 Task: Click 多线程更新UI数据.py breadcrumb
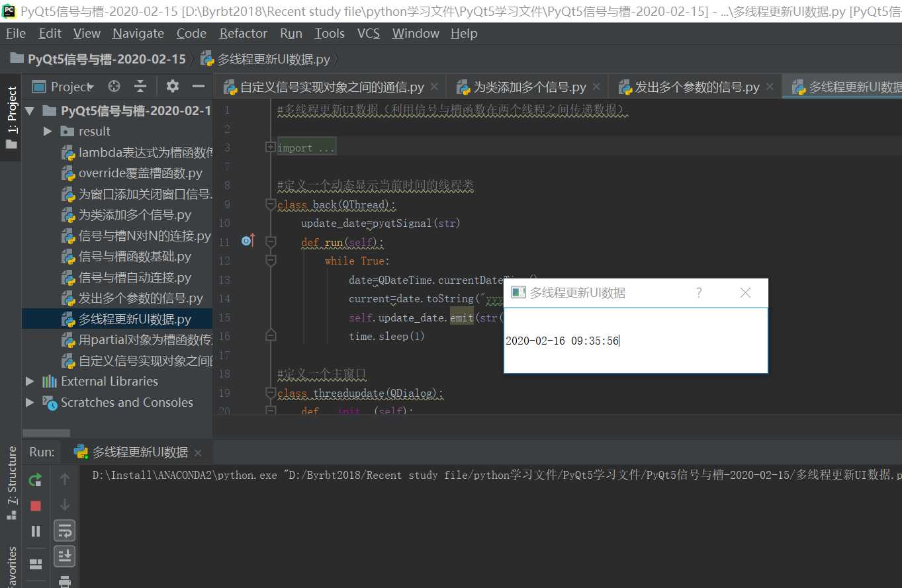[265, 60]
